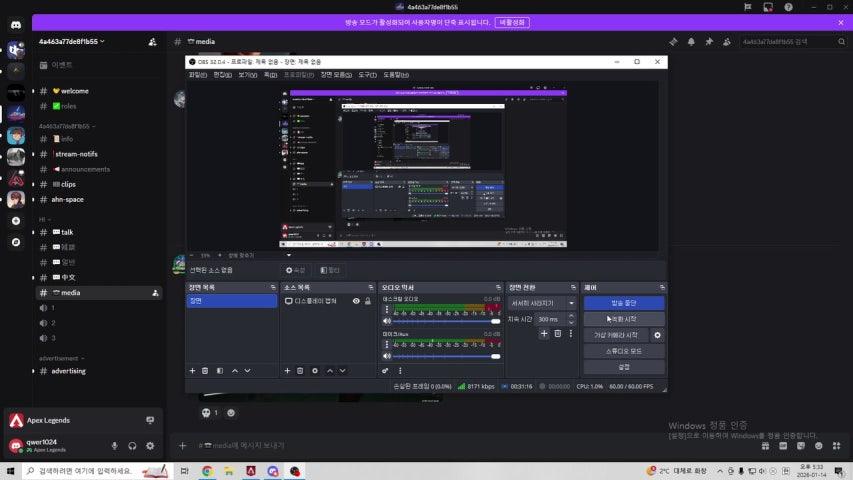The width and height of the screenshot is (853, 480).
Task: Expand the server name dropdown header
Action: 72,42
